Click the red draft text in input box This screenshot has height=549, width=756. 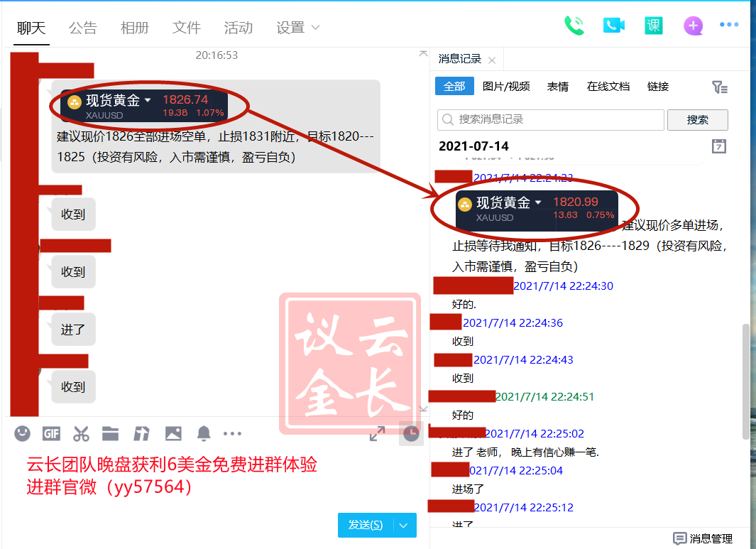pyautogui.click(x=172, y=476)
